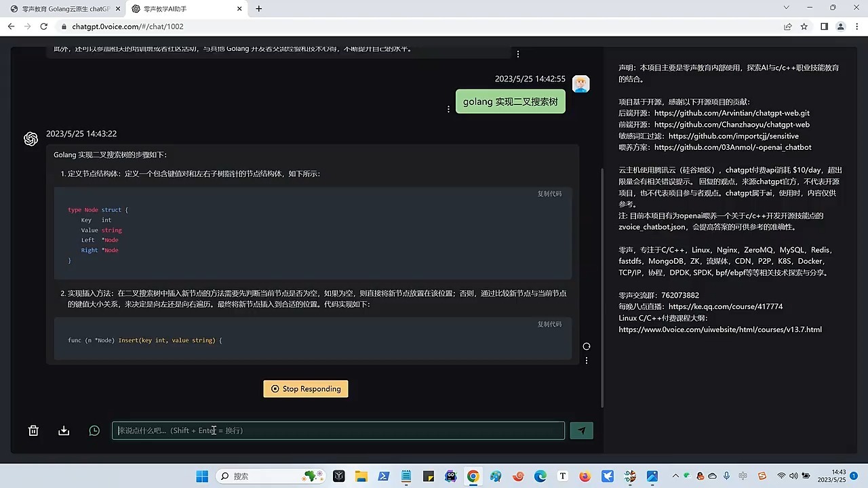Open chat history via the clock bubble icon
The image size is (868, 488).
[x=94, y=430]
